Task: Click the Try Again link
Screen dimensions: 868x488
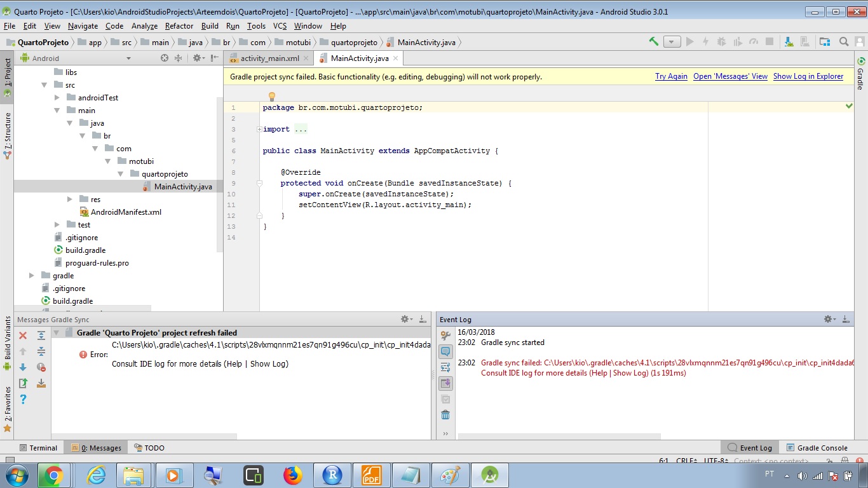Action: (x=671, y=76)
